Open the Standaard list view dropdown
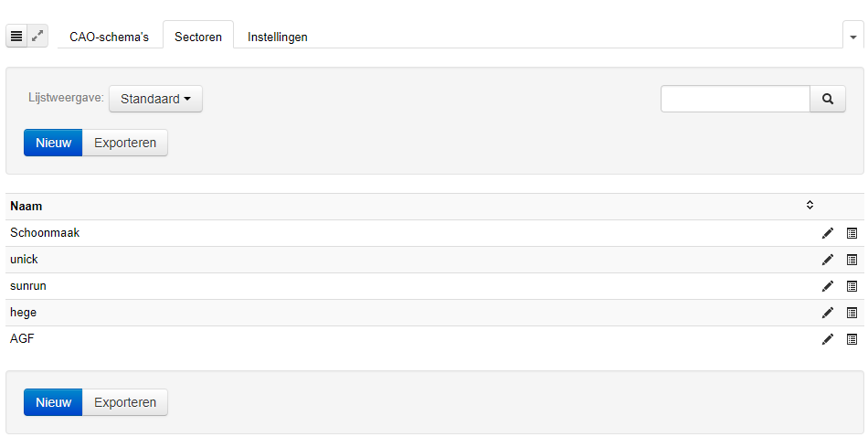 coord(155,99)
